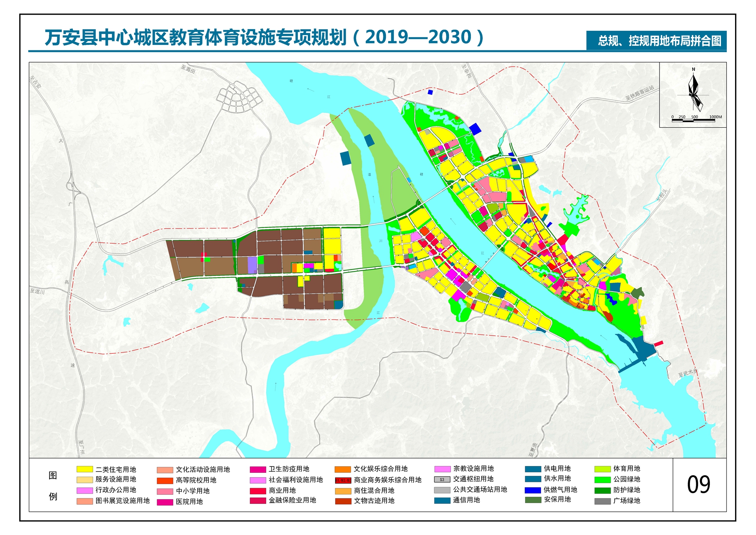The image size is (756, 535).
Task: Click the main plan title 万安县中心城区教育体育设施专项规划
Action: 196,37
